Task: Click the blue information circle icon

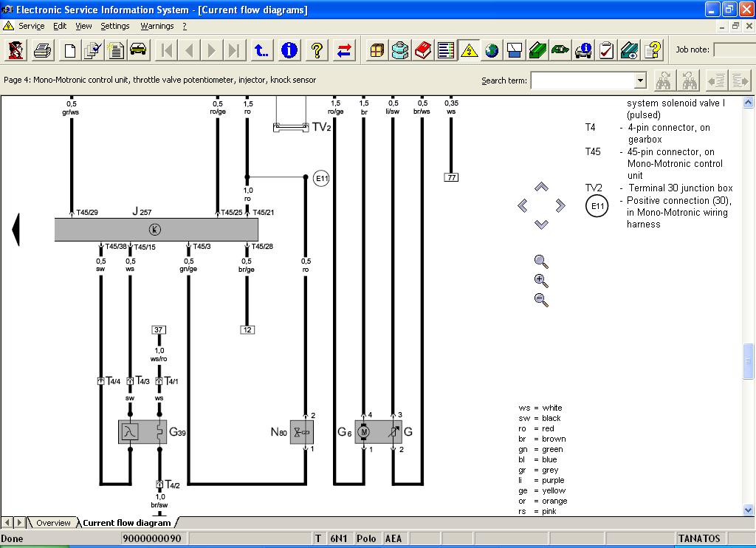Action: [x=289, y=50]
